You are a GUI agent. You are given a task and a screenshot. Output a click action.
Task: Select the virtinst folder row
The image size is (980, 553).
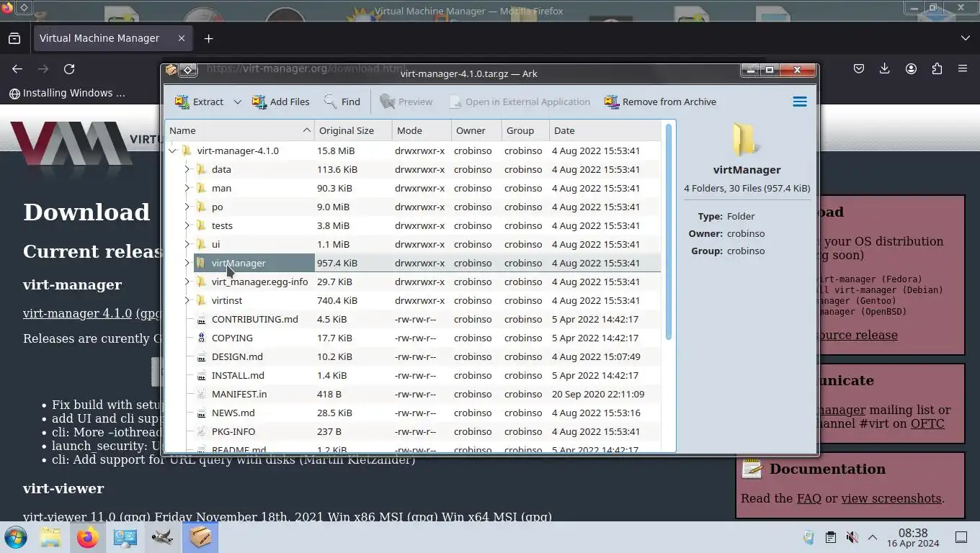[x=414, y=300]
